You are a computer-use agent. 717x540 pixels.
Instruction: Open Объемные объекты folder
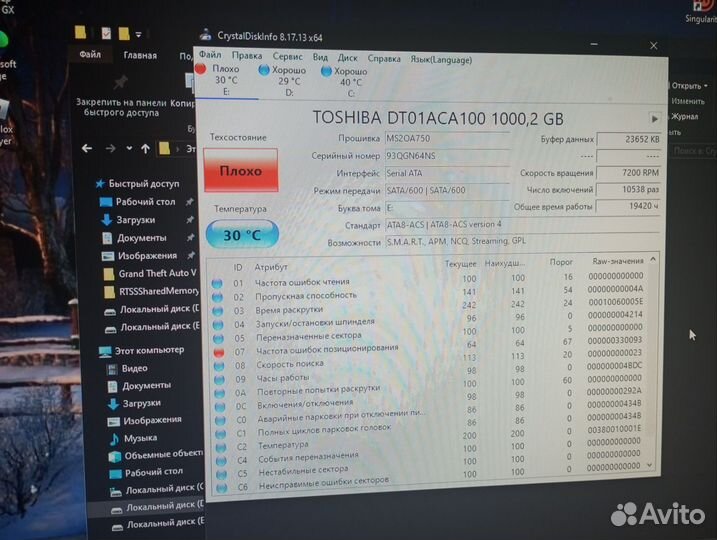(x=155, y=455)
